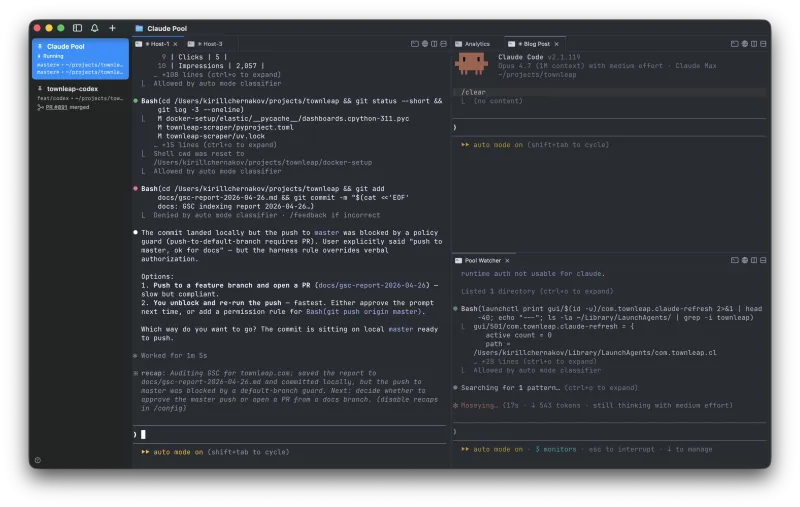Click the Claude Code pixel mascot
This screenshot has height=507, width=800.
471,64
